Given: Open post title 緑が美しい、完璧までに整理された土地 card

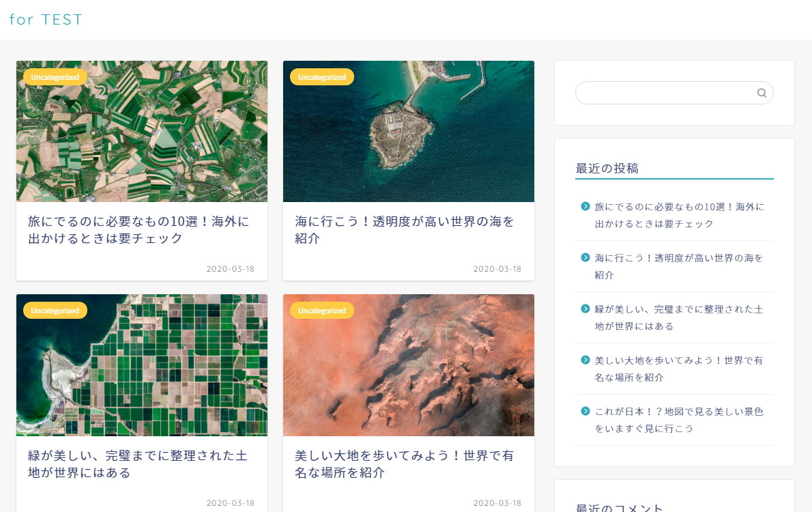Looking at the screenshot, I should (x=138, y=464).
